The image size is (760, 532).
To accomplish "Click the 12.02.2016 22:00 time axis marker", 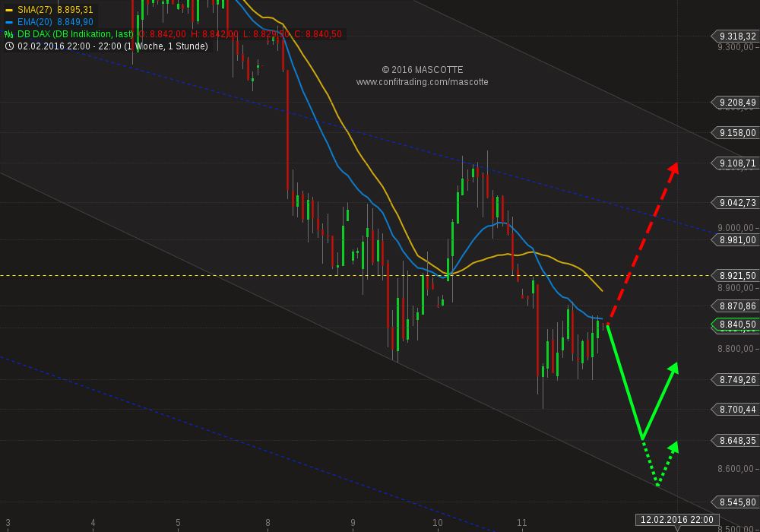I will tap(676, 519).
